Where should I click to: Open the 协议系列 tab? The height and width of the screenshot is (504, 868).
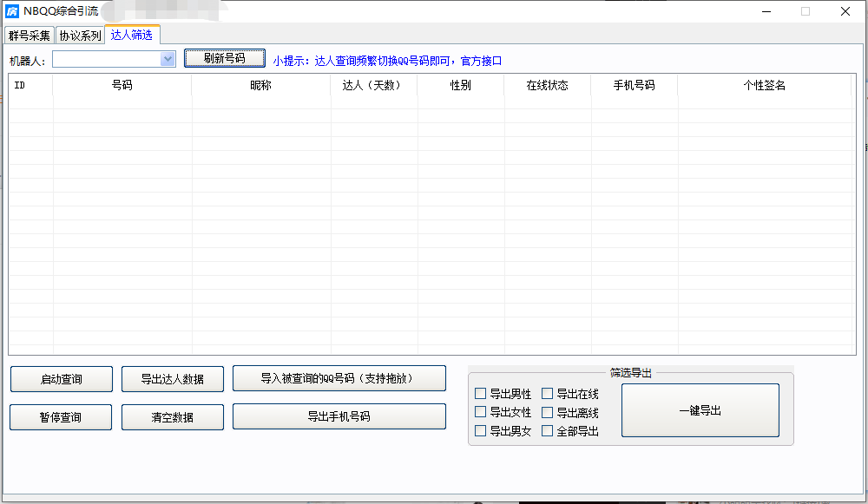point(80,36)
